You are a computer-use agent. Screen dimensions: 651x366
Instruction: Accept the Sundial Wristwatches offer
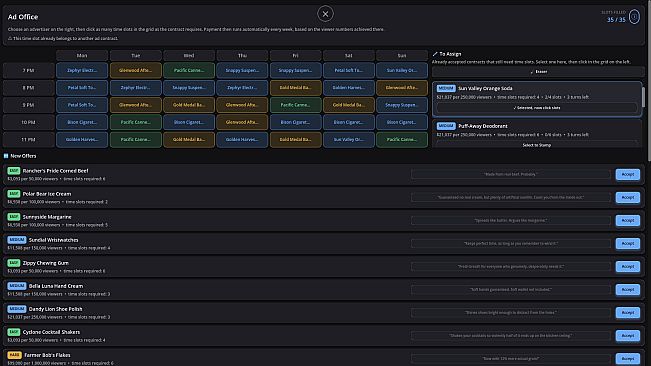[627, 244]
